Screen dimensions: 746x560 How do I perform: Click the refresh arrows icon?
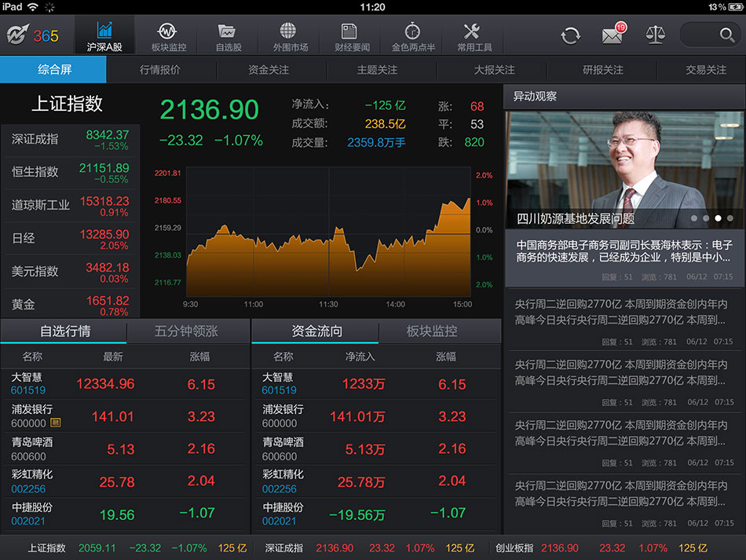pos(570,35)
